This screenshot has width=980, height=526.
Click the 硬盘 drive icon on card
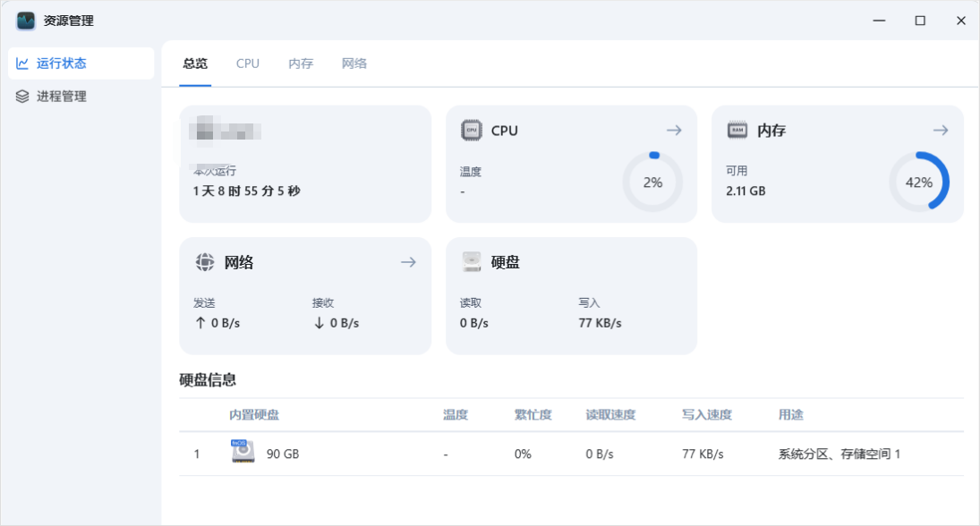click(471, 262)
